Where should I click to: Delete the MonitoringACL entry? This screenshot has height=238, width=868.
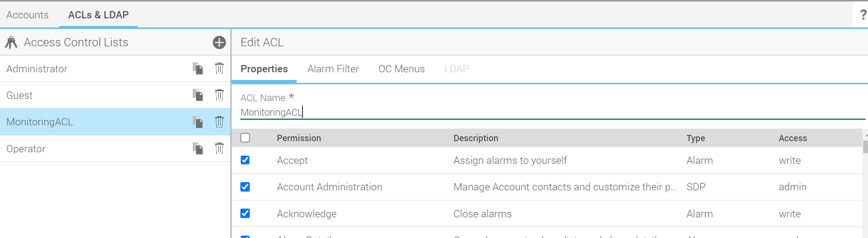tap(219, 122)
